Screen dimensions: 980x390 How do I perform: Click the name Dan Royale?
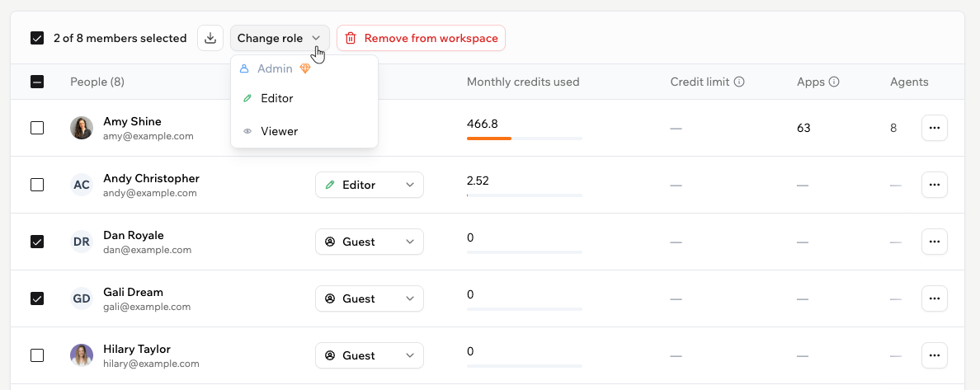click(134, 235)
